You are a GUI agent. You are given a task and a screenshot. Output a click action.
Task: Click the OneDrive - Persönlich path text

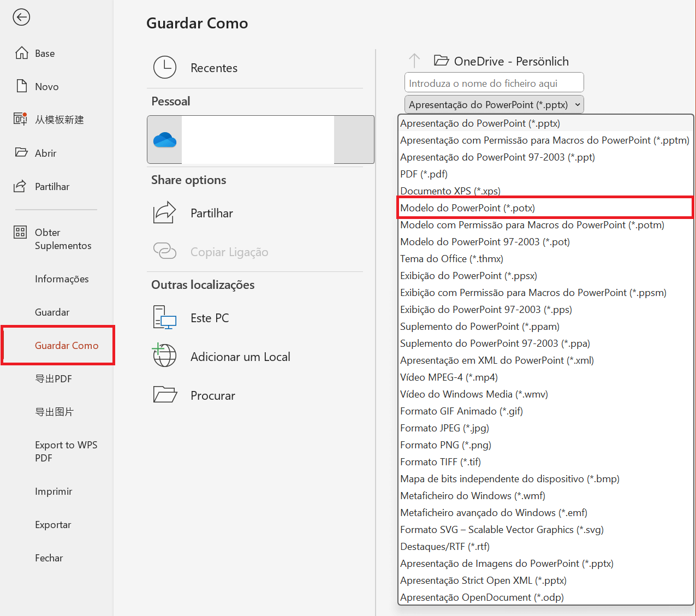pyautogui.click(x=511, y=61)
